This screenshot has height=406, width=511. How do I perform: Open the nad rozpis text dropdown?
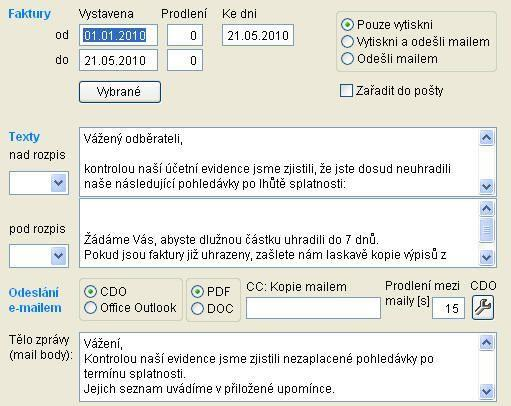click(x=59, y=183)
